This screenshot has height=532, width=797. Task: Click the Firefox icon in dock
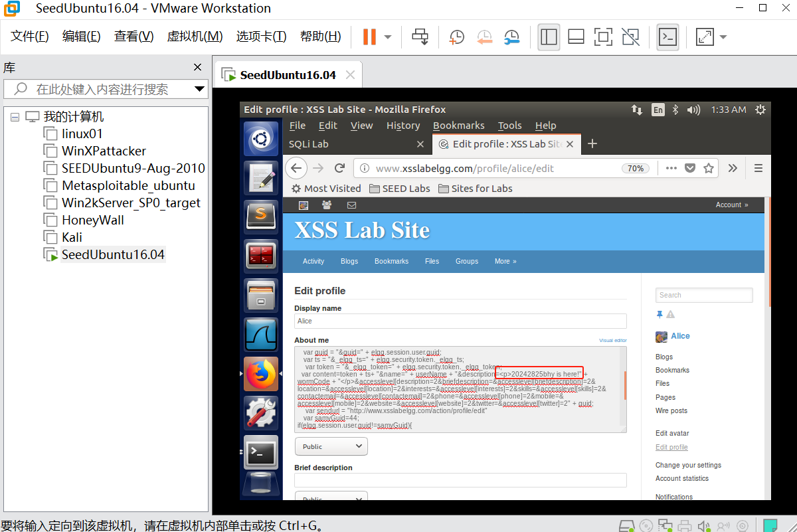(x=261, y=373)
